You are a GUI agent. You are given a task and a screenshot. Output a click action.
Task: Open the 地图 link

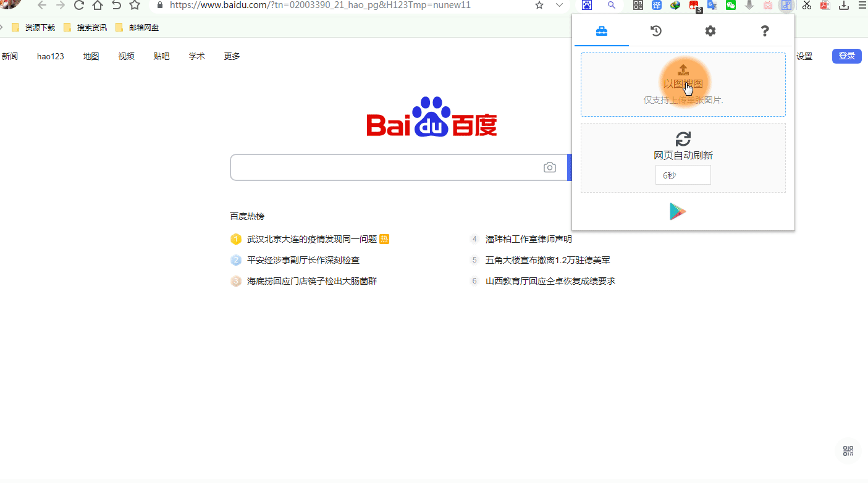tap(91, 56)
